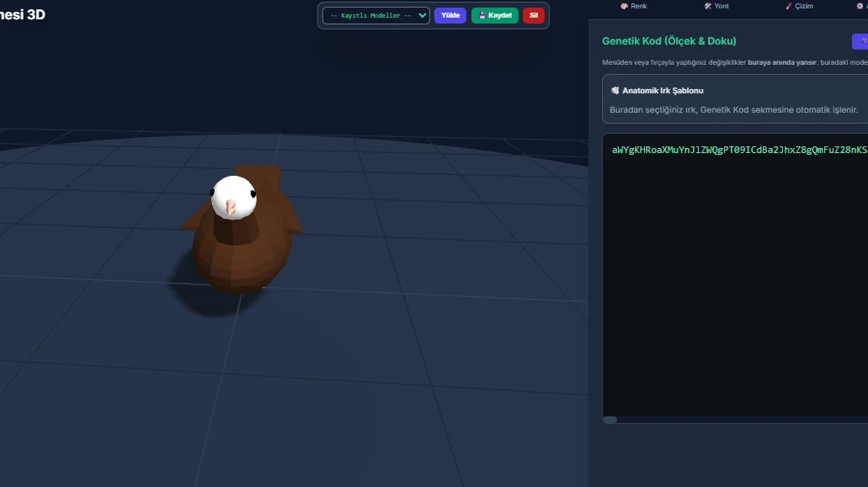Click the dropdown chevron in Kayıtlı Modeller
Image resolution: width=868 pixels, height=487 pixels.
(423, 15)
